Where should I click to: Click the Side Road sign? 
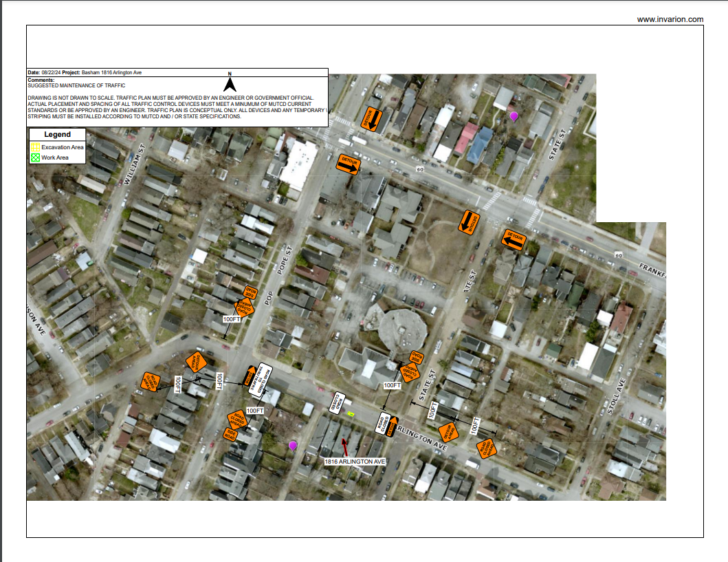point(231,433)
